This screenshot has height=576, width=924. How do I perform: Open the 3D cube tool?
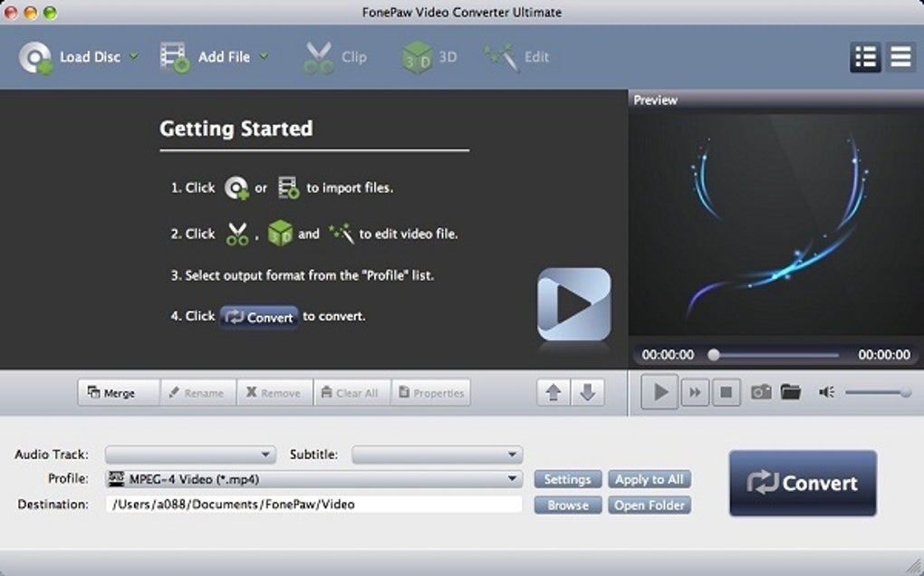coord(418,58)
